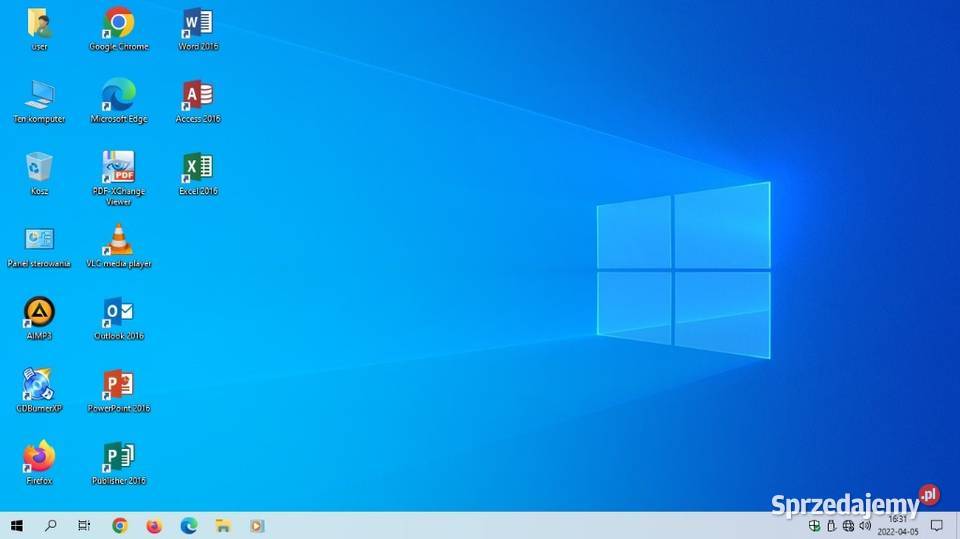Launch Edge from the taskbar
Screen dimensions: 960x539
(x=189, y=526)
